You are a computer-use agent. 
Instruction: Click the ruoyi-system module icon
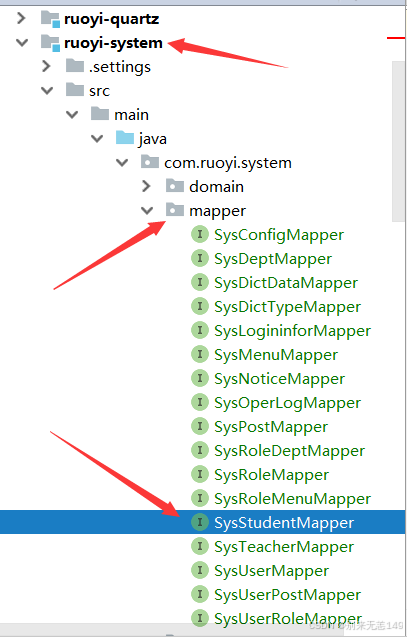pos(50,43)
